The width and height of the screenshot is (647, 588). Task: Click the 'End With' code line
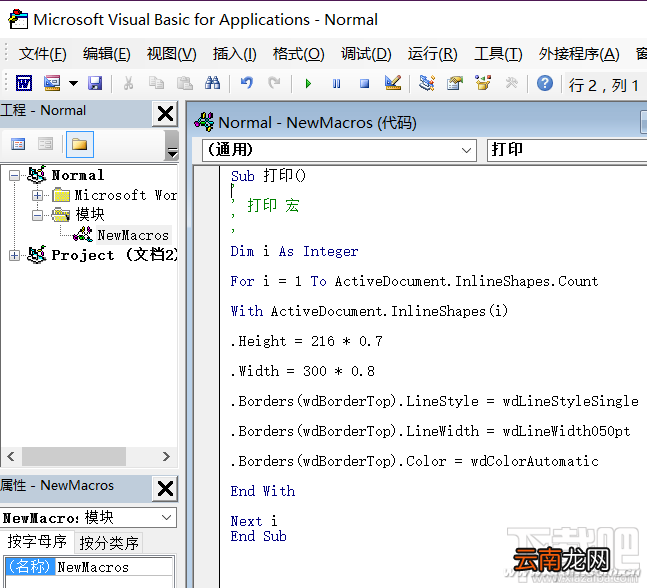(x=263, y=491)
